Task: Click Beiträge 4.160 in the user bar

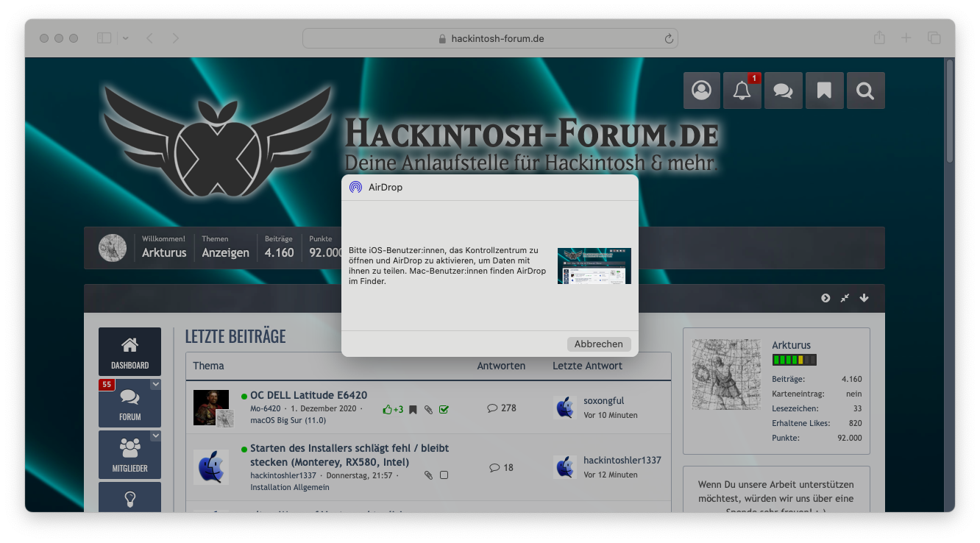Action: tap(280, 247)
